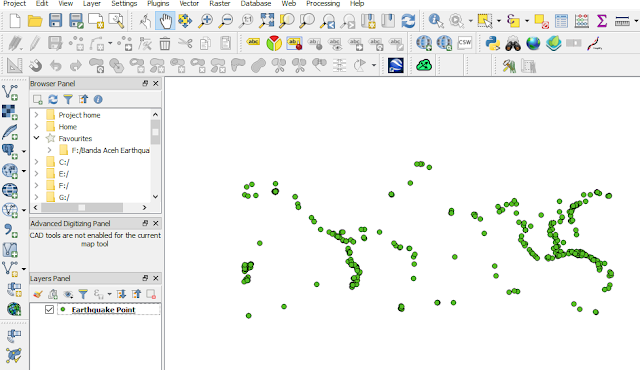640x370 pixels.
Task: Open the Vector menu
Action: click(189, 4)
